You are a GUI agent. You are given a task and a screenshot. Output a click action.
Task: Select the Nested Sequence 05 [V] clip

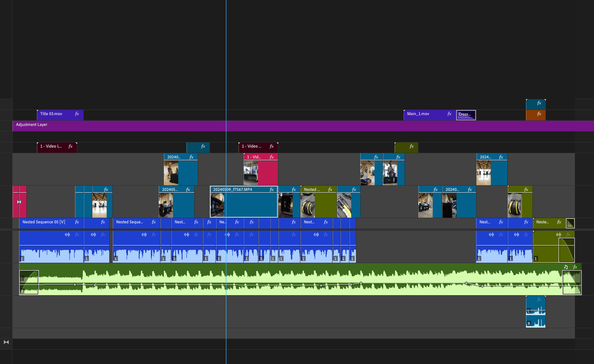click(x=51, y=223)
